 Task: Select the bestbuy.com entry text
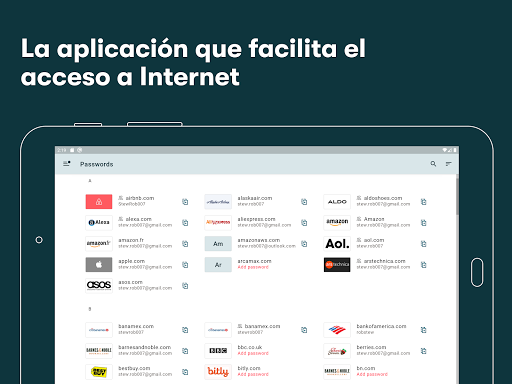click(145, 371)
